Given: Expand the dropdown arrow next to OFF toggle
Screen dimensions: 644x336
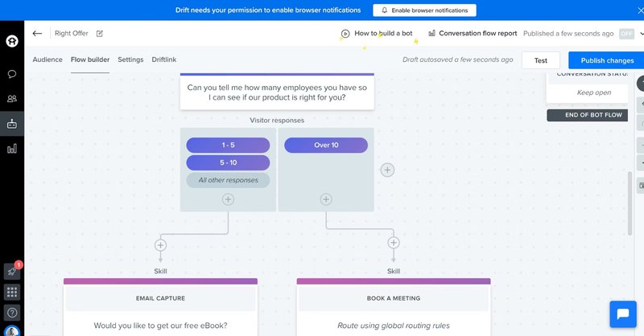Looking at the screenshot, I should (x=641, y=34).
